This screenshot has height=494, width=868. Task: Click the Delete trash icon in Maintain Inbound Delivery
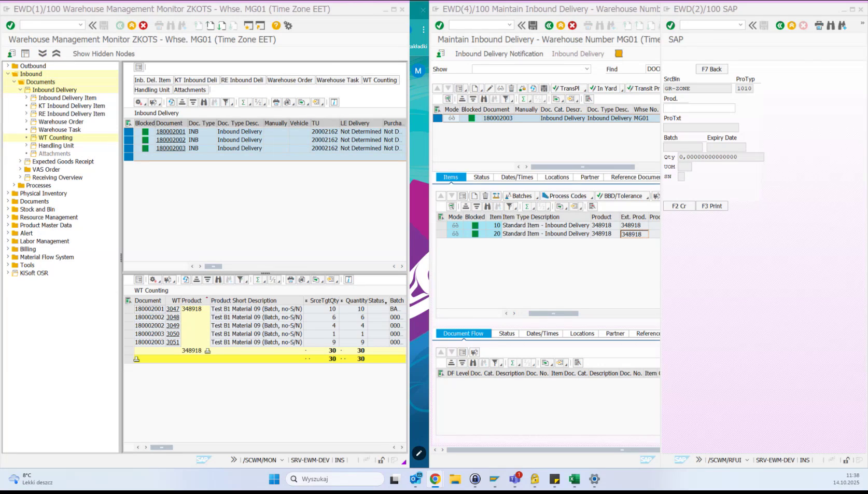click(512, 88)
